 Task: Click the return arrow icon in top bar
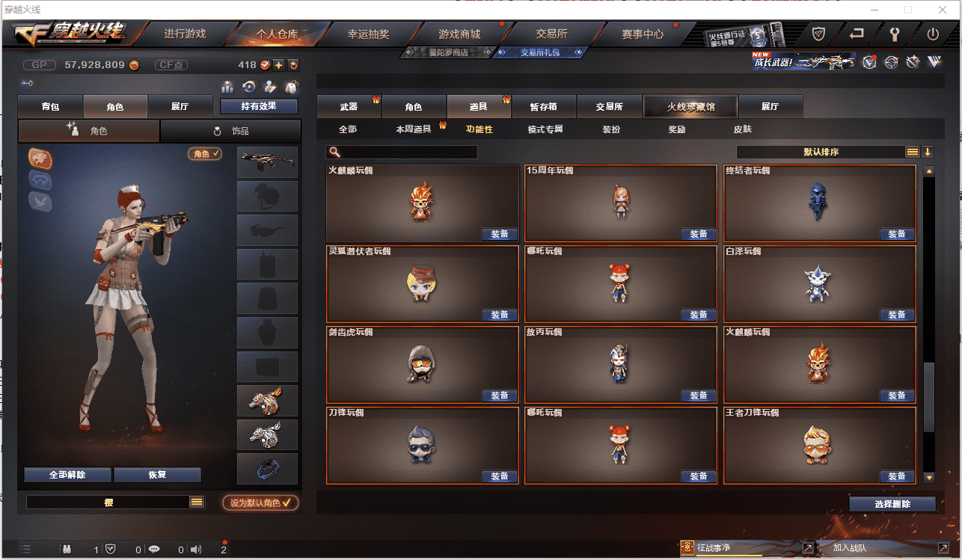click(x=857, y=34)
